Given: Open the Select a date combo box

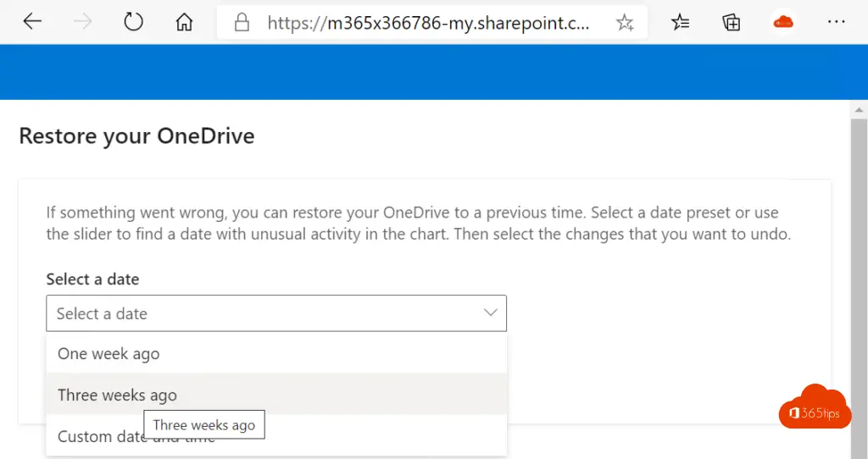Looking at the screenshot, I should pyautogui.click(x=276, y=313).
